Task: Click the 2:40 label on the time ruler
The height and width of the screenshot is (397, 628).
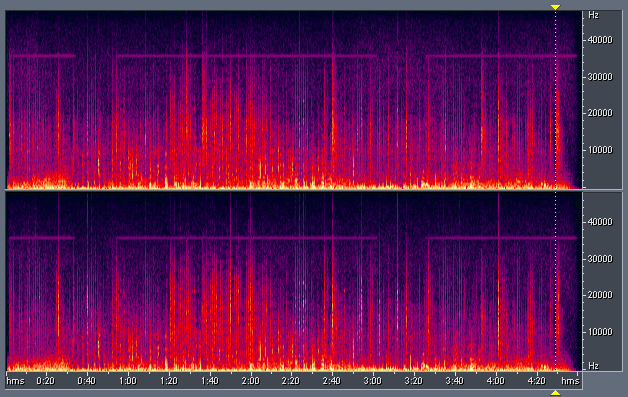Action: [x=331, y=381]
